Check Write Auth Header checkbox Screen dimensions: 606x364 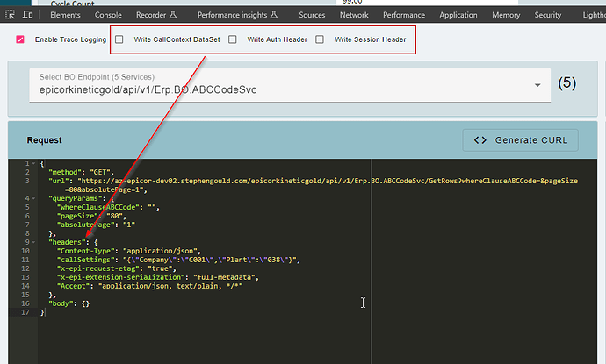(x=232, y=39)
